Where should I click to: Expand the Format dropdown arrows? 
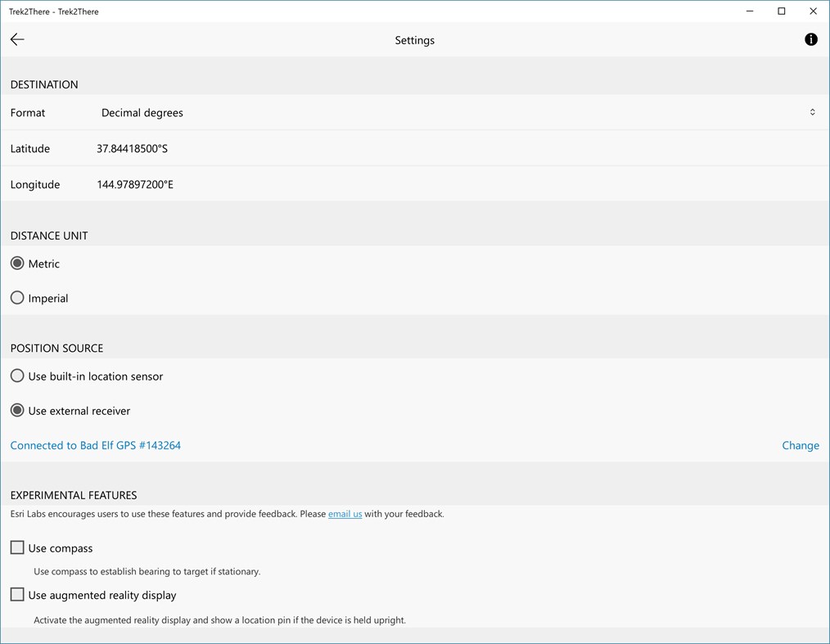(812, 112)
